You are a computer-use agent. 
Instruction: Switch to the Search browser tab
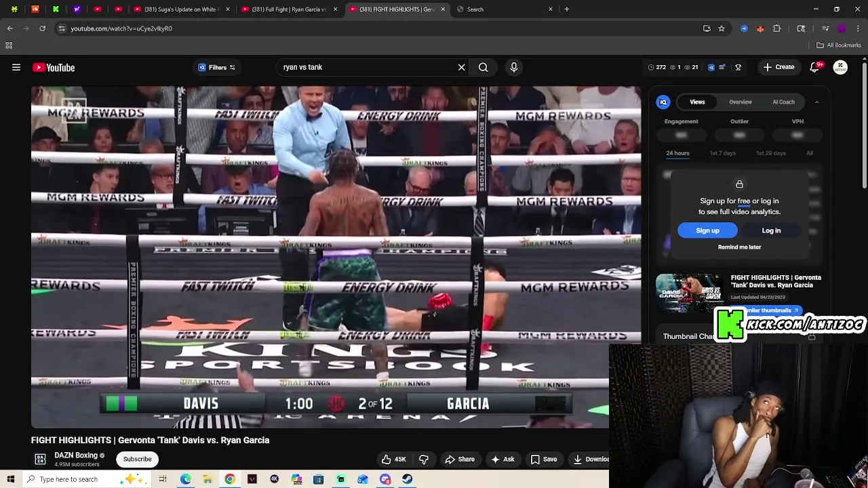tap(505, 9)
